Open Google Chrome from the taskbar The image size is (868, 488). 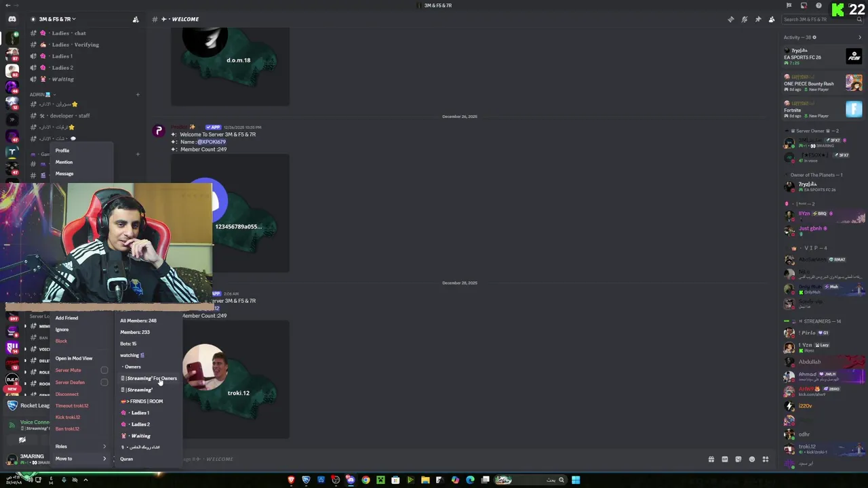tap(366, 480)
